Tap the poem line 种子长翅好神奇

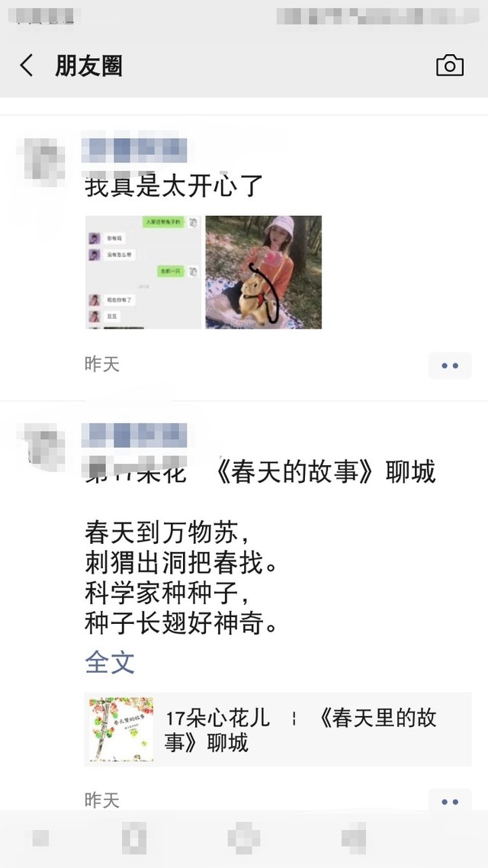click(x=181, y=624)
